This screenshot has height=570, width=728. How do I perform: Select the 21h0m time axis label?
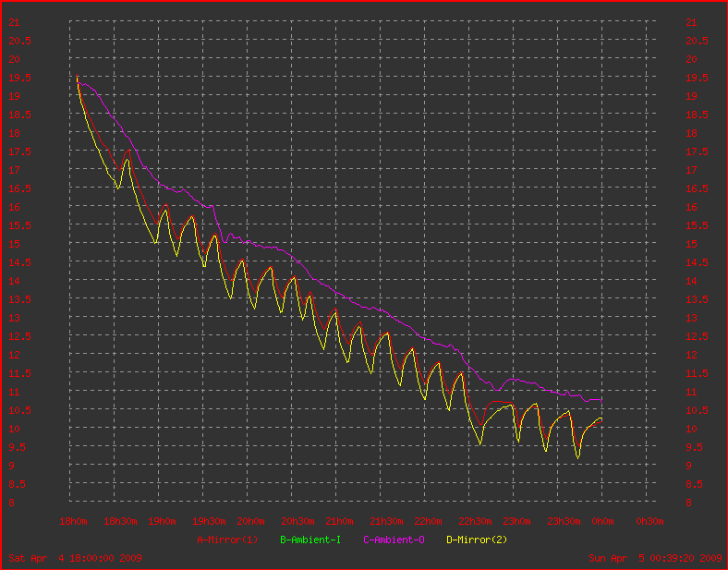(x=339, y=521)
